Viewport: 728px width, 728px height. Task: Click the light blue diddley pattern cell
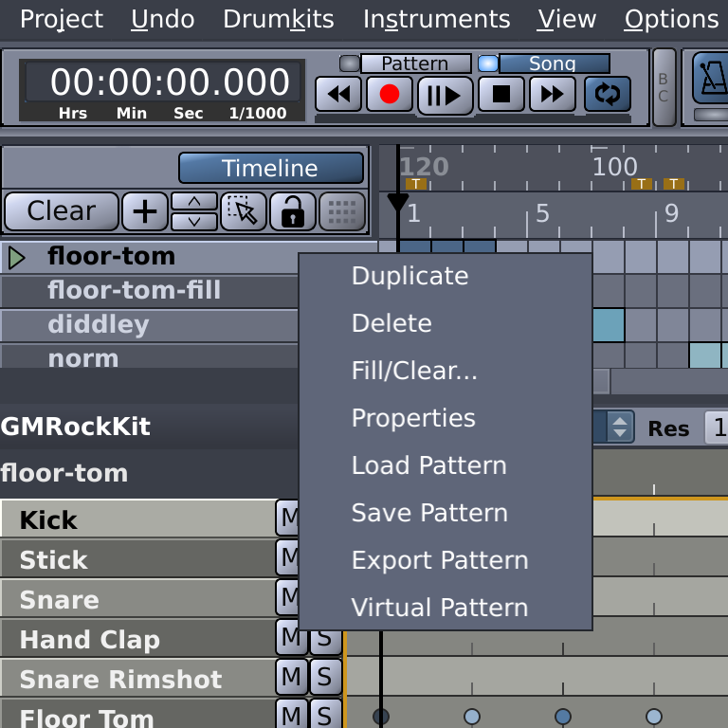click(x=609, y=325)
